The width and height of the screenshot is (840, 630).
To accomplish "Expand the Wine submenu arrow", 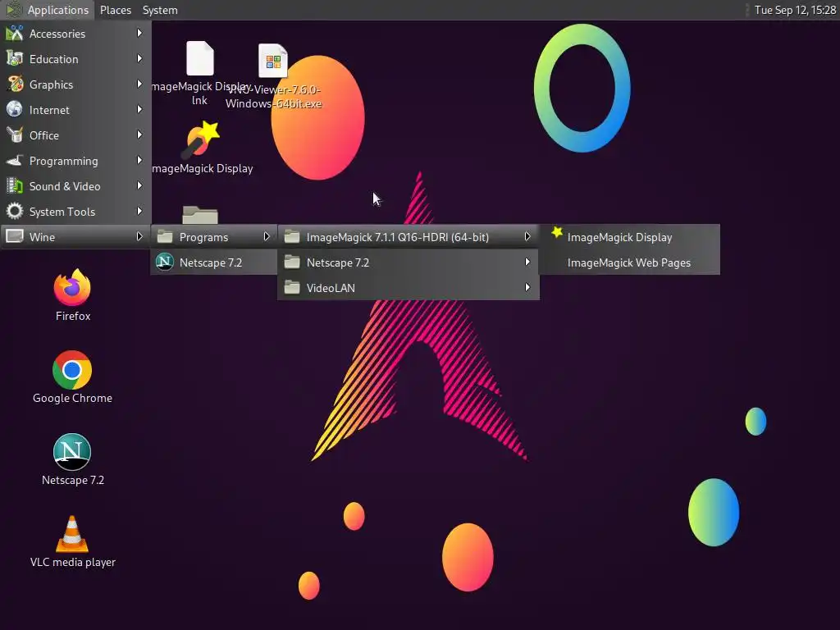I will click(139, 236).
